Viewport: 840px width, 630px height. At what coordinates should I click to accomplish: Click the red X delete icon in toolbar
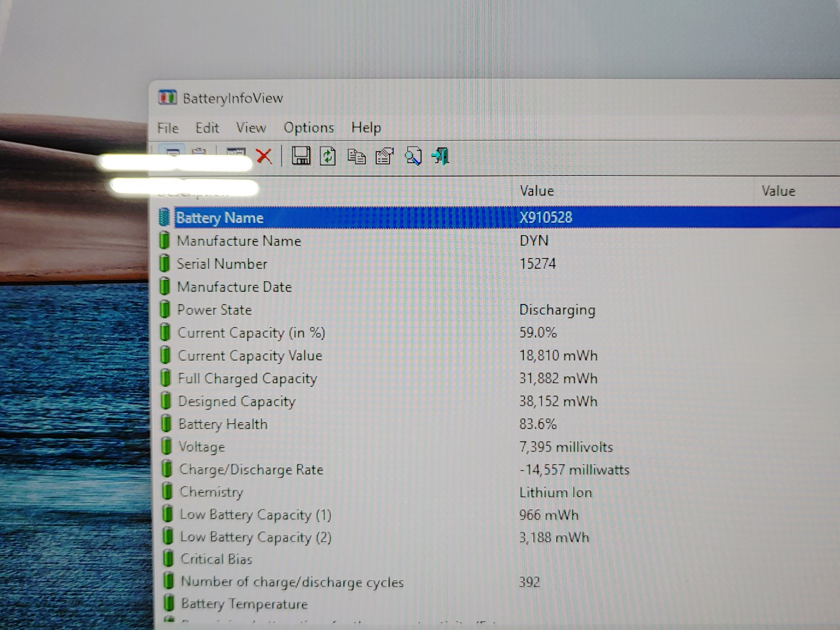(x=264, y=156)
